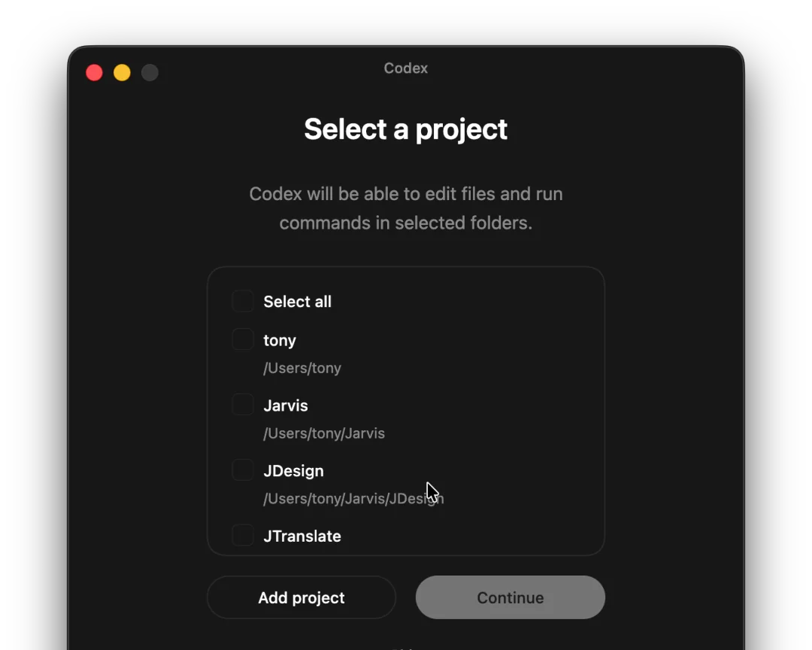Click the JTranslate project name
Screen dimensions: 812x650
click(x=302, y=536)
